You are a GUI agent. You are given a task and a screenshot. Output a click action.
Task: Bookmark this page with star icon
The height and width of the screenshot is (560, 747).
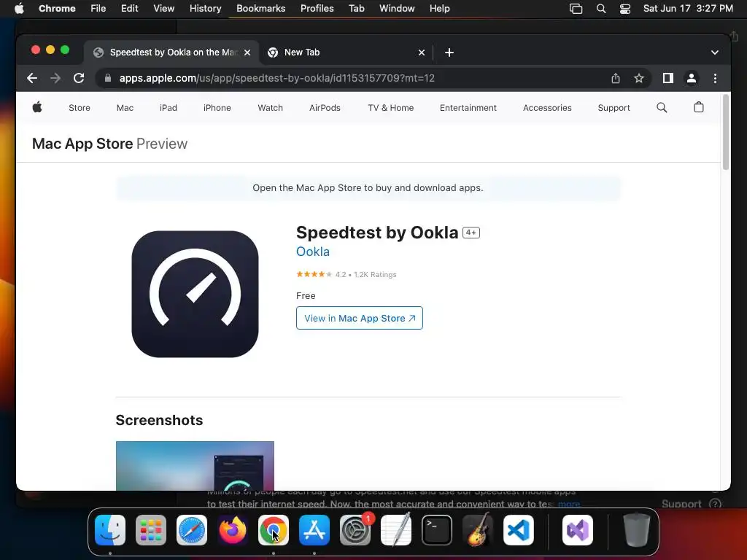click(639, 78)
